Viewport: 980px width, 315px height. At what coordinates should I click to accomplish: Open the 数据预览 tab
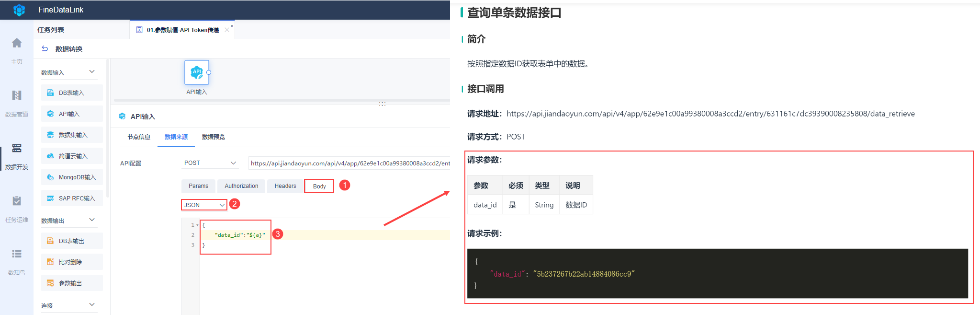(x=214, y=137)
